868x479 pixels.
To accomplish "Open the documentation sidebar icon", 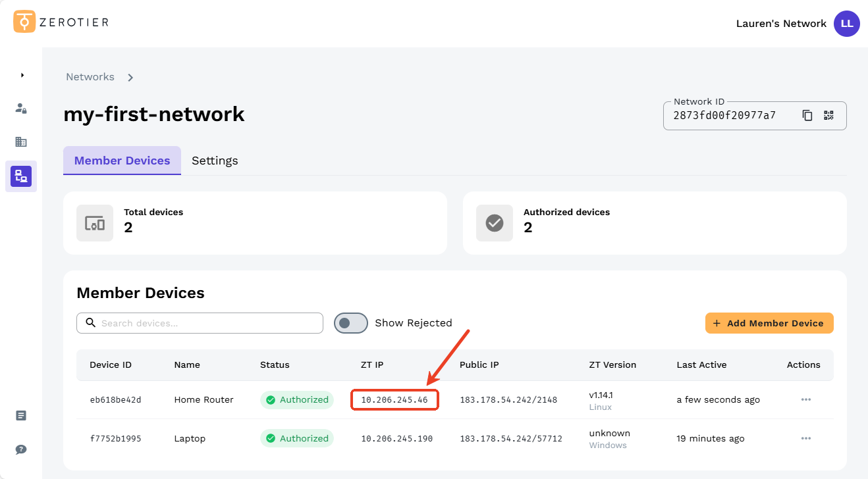I will (21, 415).
